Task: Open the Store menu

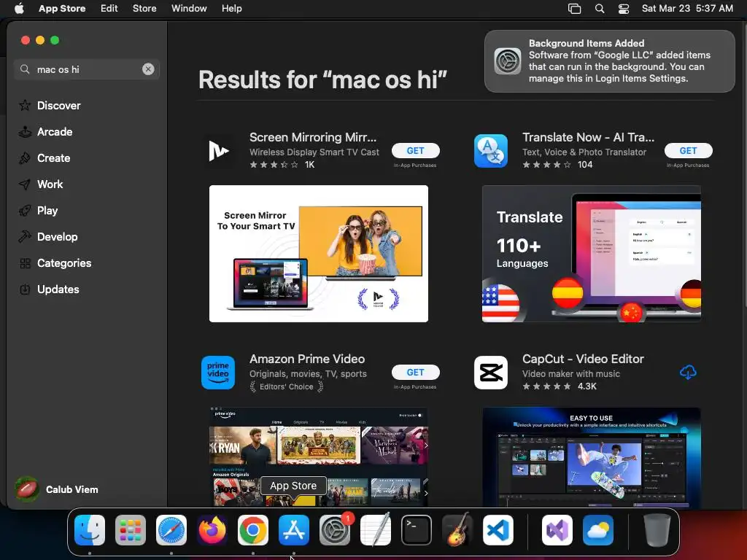Action: click(144, 9)
